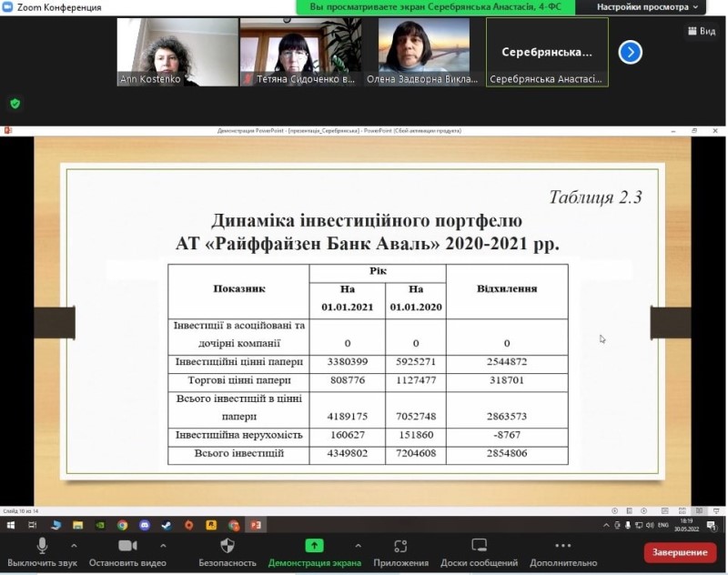
Task: Launch Google Chrome from taskbar
Action: (x=122, y=525)
